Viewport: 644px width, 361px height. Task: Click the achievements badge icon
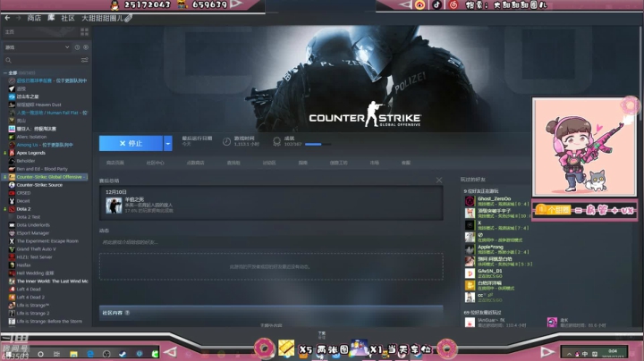click(276, 141)
